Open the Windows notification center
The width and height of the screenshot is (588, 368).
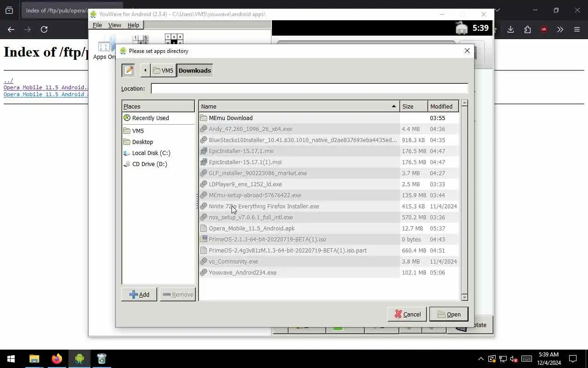click(x=573, y=359)
